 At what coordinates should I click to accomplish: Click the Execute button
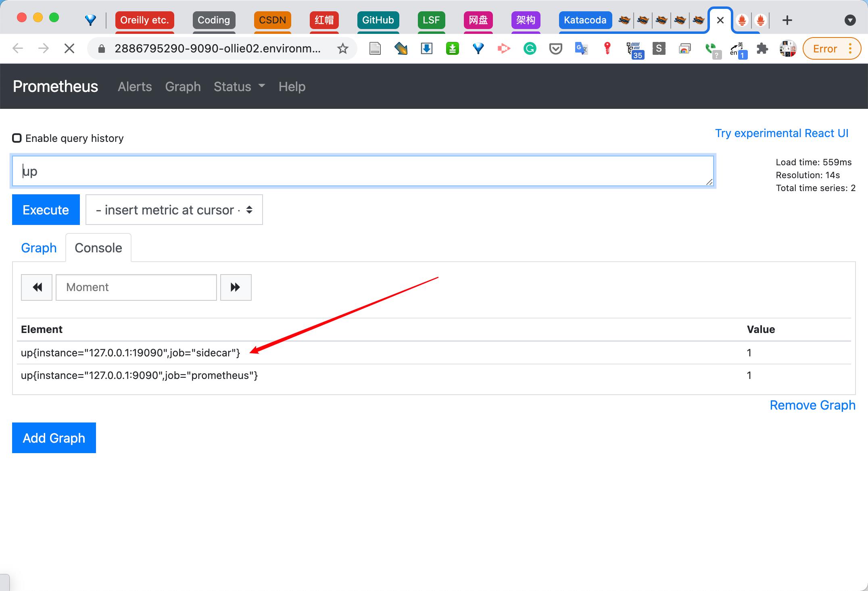click(x=46, y=210)
